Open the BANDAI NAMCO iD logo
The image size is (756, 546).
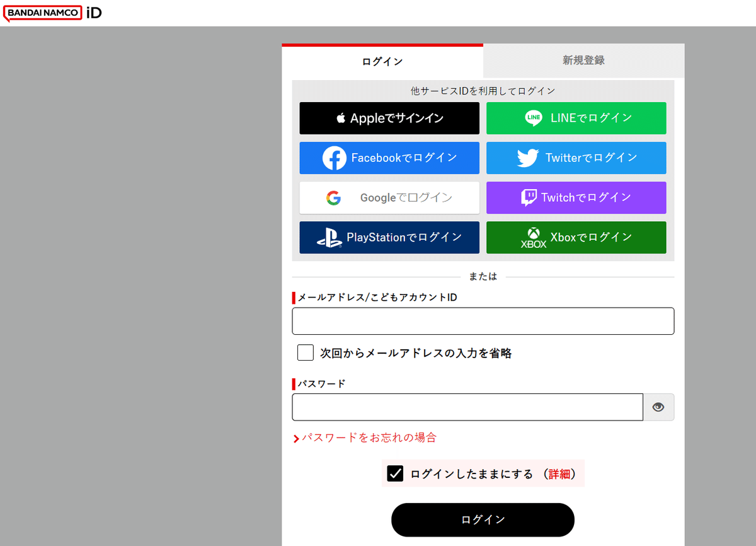52,13
